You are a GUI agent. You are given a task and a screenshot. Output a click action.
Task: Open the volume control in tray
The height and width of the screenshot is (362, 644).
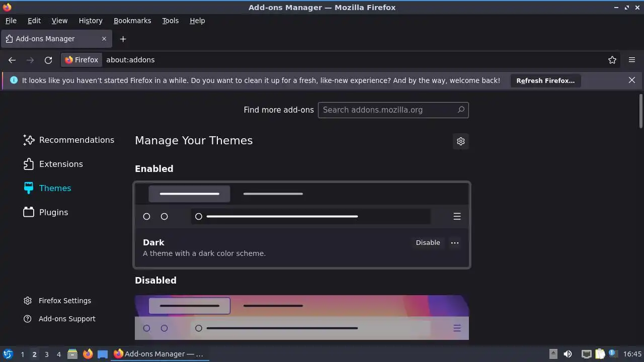pos(568,354)
